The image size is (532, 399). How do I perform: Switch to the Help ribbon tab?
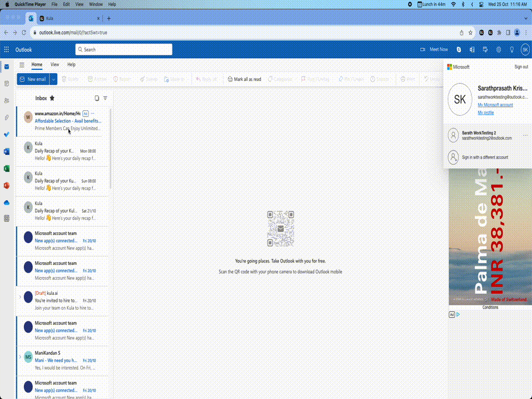[x=71, y=64]
